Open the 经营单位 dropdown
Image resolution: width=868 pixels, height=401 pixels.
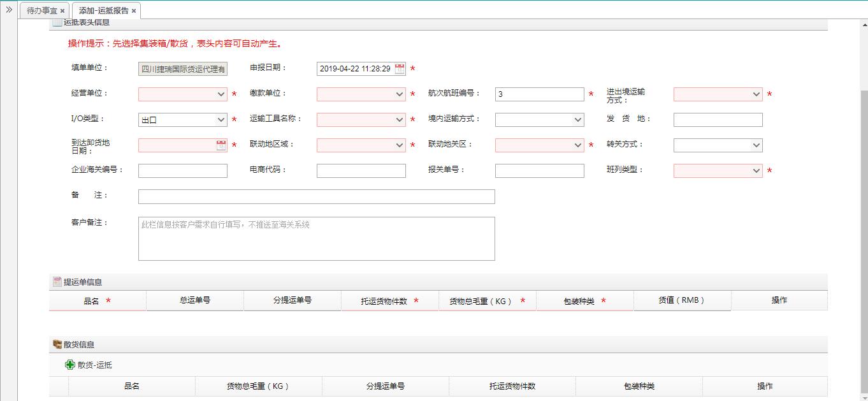(221, 94)
